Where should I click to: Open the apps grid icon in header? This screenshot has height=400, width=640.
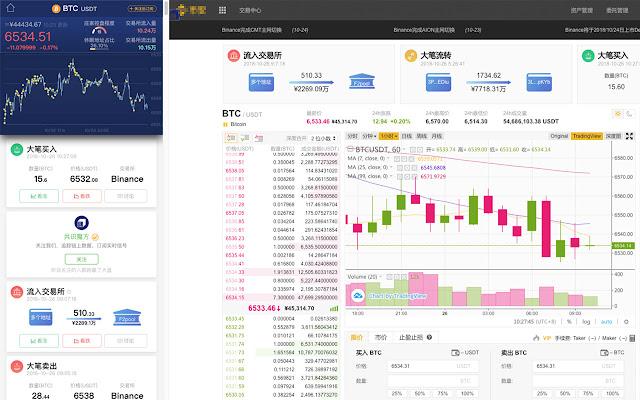click(x=222, y=10)
